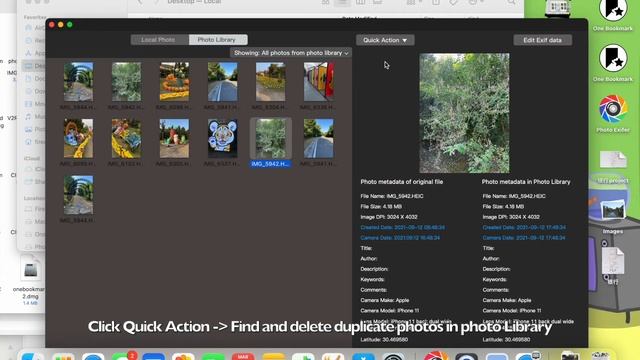Click the Edit Exif data button
The width and height of the screenshot is (640, 360).
(542, 40)
